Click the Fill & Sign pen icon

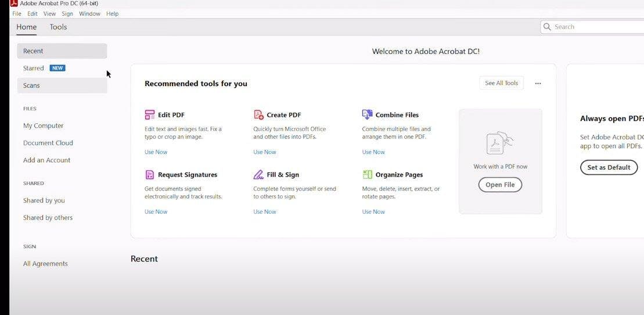tap(258, 175)
